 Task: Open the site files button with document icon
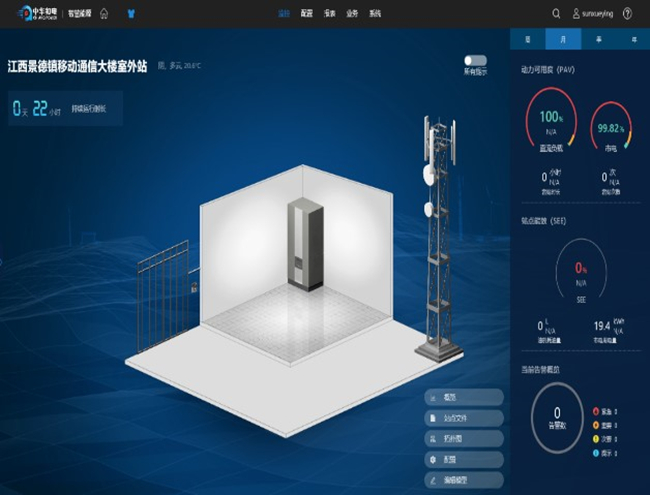click(464, 418)
